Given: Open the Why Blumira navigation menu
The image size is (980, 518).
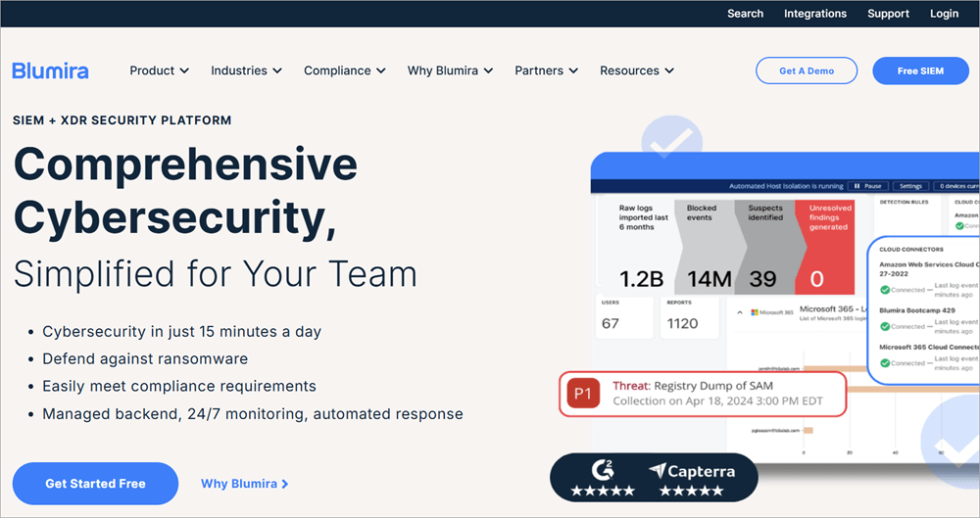Looking at the screenshot, I should tap(450, 71).
